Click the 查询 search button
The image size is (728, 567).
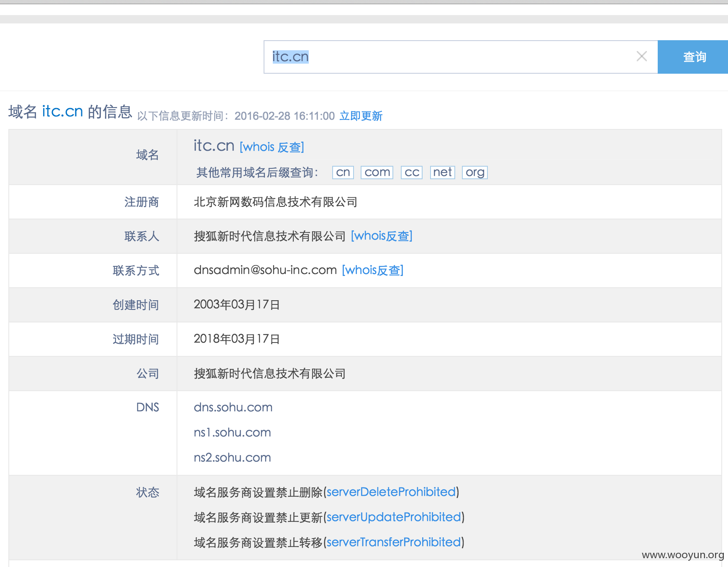pos(693,57)
